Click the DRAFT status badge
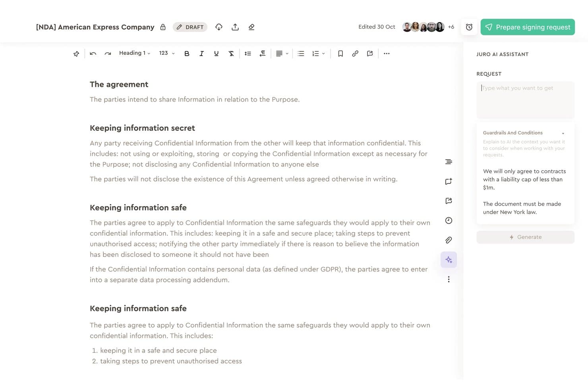 (x=190, y=27)
